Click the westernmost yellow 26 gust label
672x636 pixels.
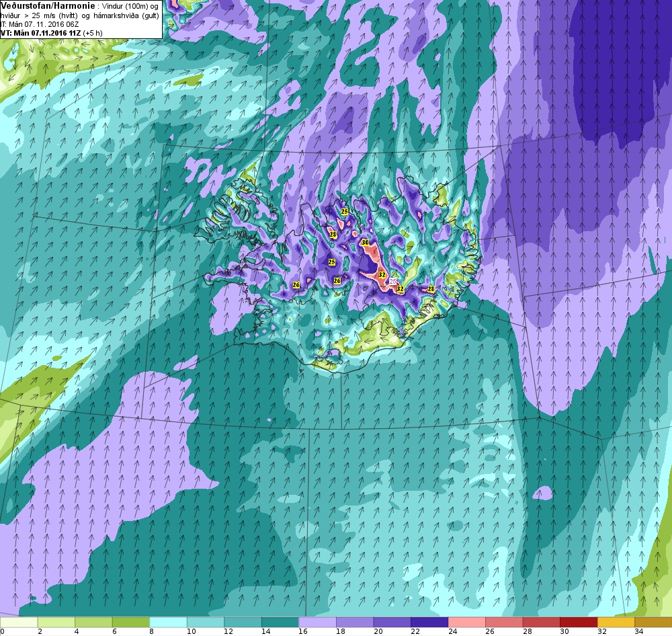coord(296,285)
